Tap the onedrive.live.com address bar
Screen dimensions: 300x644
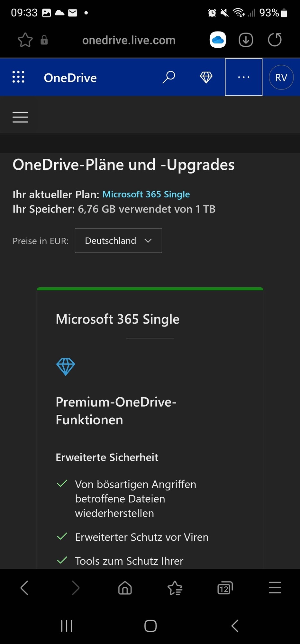(129, 40)
